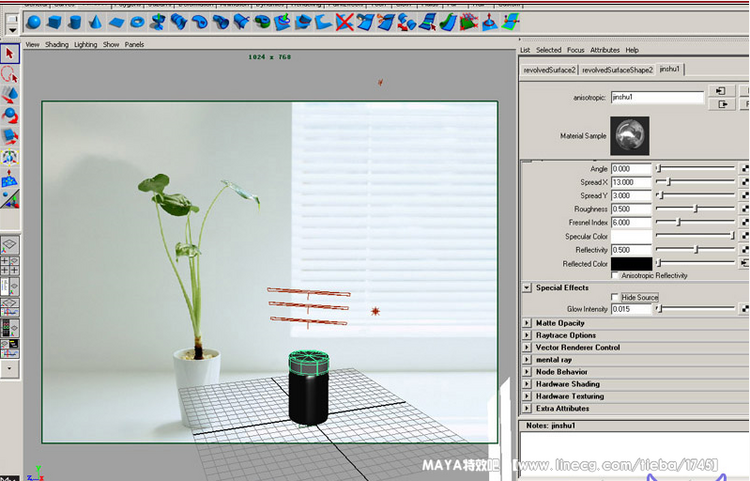Expand the Matte Opacity section

527,323
